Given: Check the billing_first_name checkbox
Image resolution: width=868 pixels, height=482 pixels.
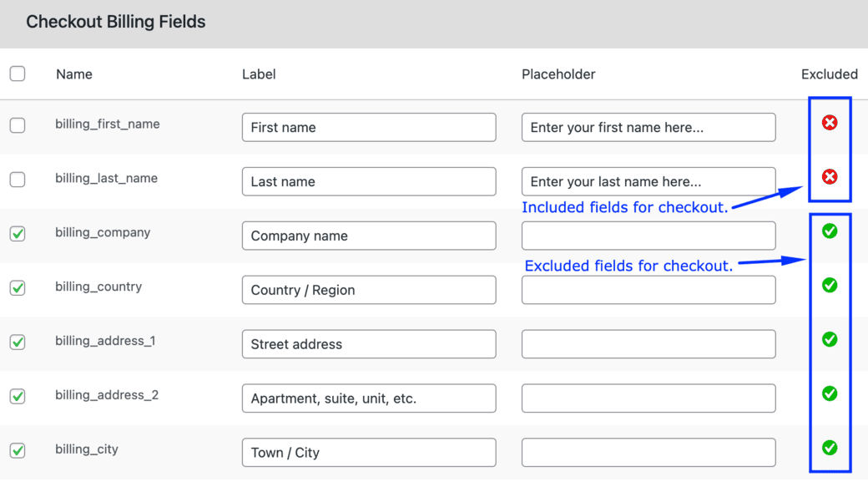Looking at the screenshot, I should coord(18,125).
